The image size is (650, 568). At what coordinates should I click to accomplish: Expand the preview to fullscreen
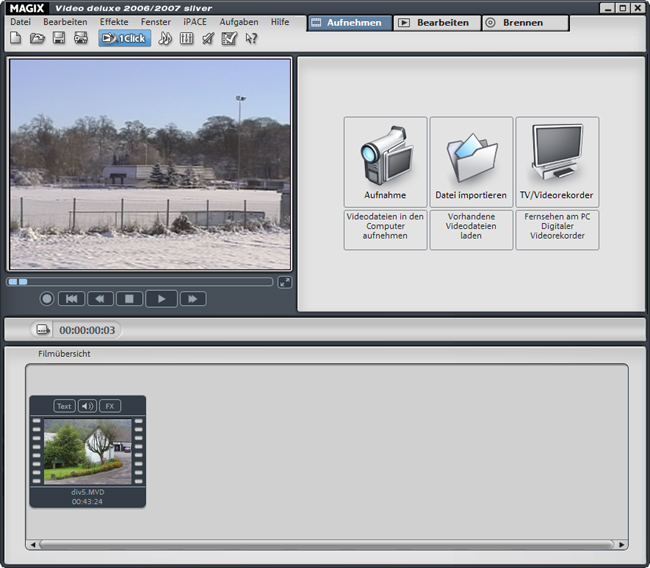pos(285,282)
